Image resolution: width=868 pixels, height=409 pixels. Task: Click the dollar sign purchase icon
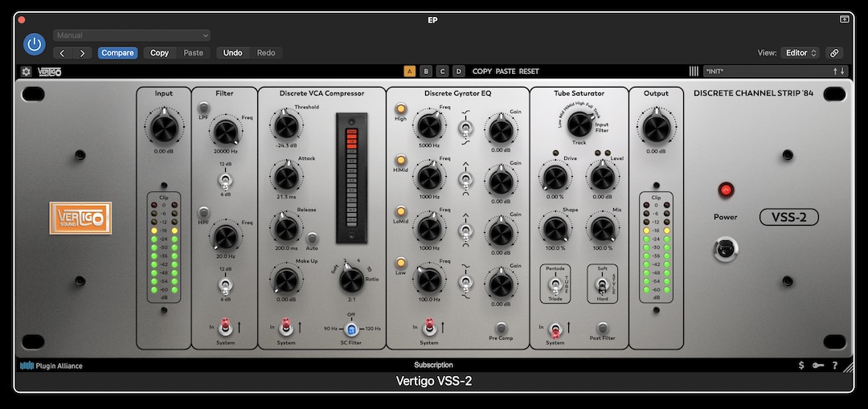click(801, 366)
